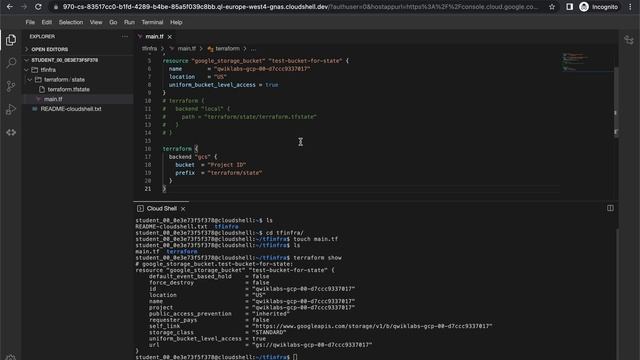Screen dimensions: 640x360
Task: Close the main.tf editor tab
Action: tap(170, 37)
